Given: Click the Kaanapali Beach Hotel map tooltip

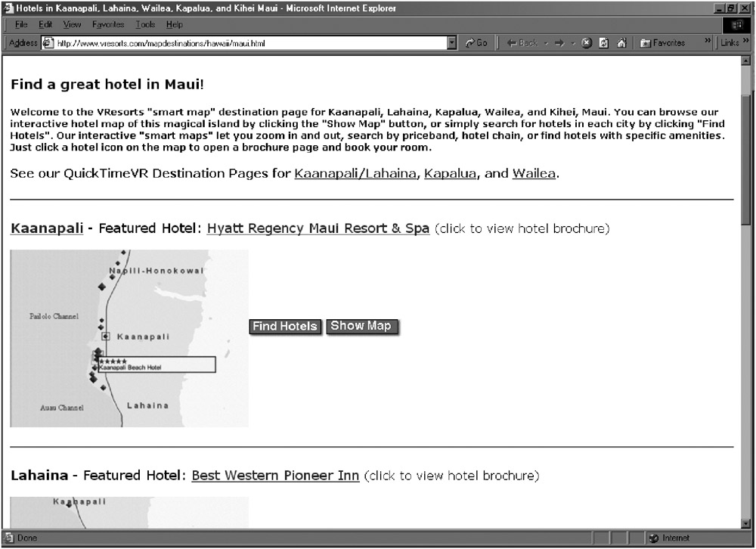Looking at the screenshot, I should (156, 364).
